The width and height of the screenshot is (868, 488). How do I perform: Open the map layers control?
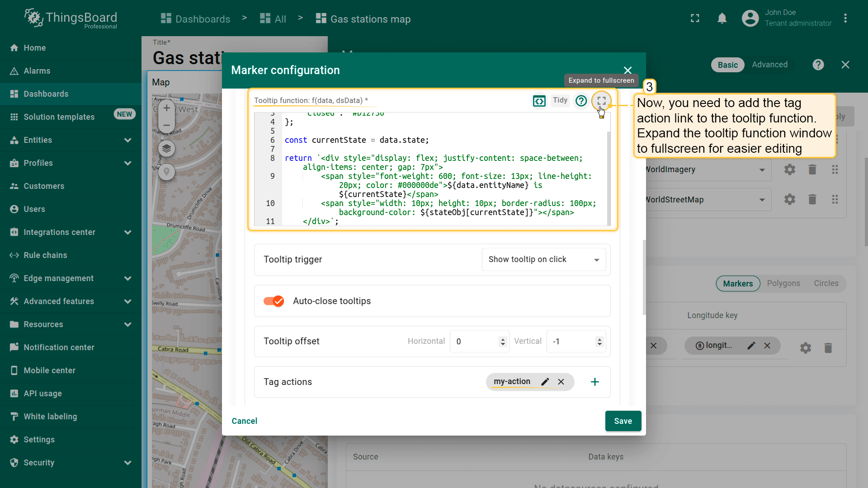coord(167,148)
